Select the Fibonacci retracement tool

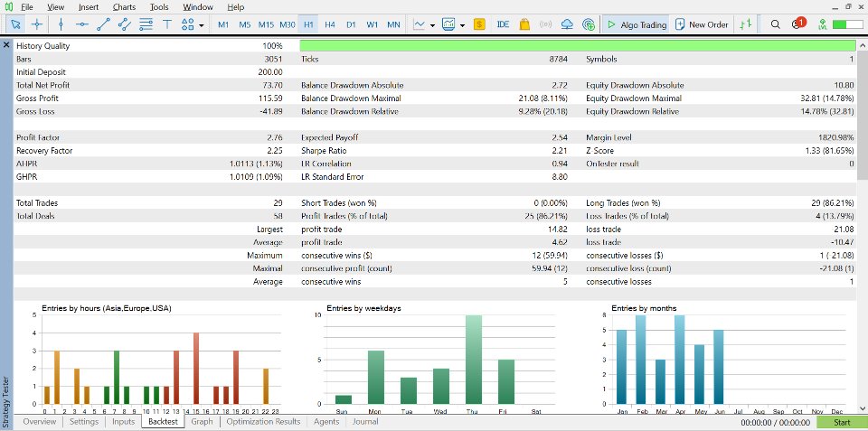click(x=146, y=24)
